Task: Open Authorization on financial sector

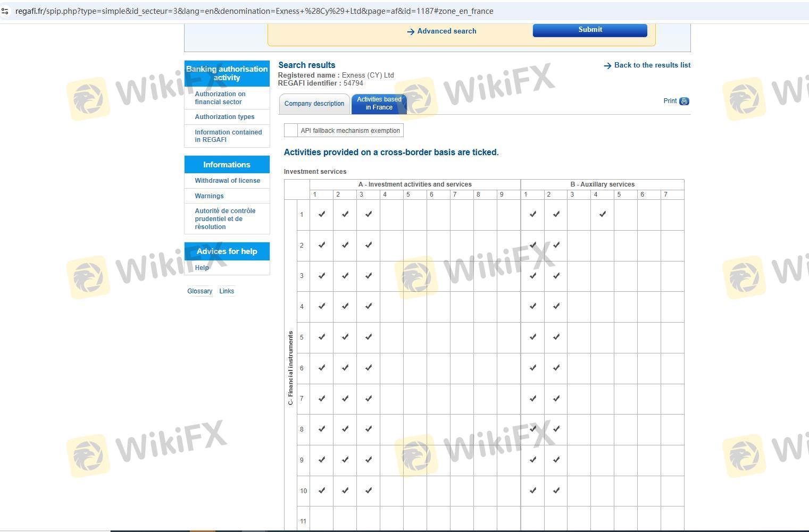Action: (x=220, y=98)
